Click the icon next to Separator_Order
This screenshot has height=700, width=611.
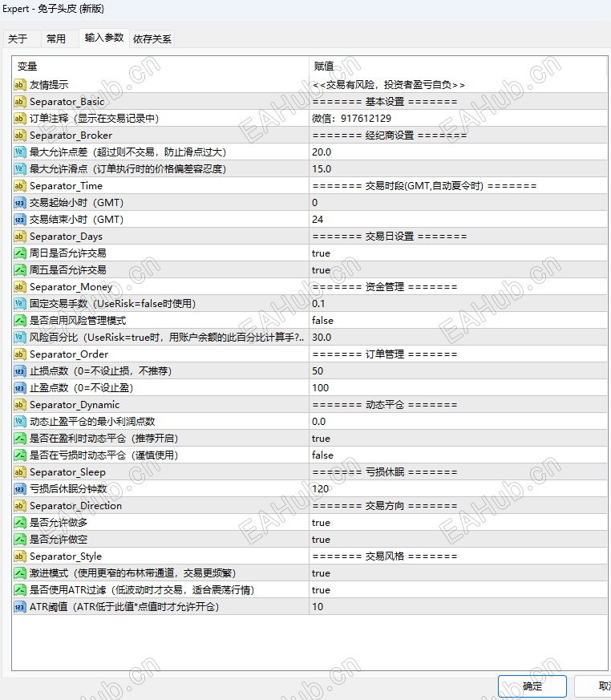pos(19,354)
